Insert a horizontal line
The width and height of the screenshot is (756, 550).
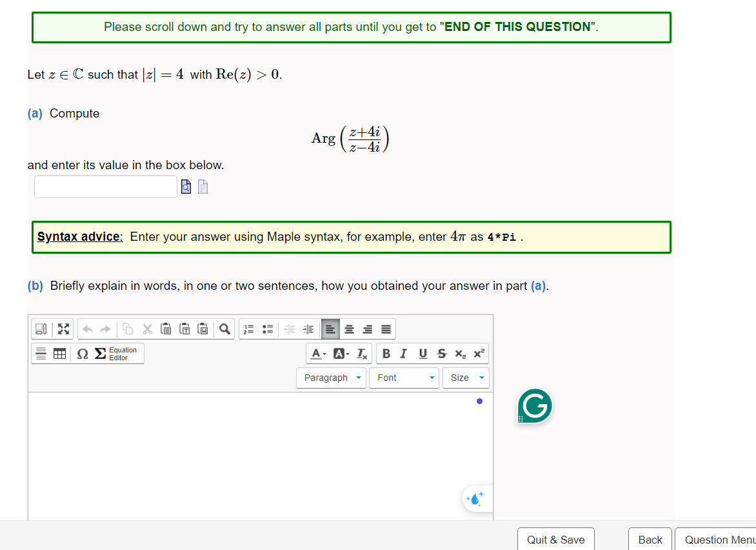41,354
